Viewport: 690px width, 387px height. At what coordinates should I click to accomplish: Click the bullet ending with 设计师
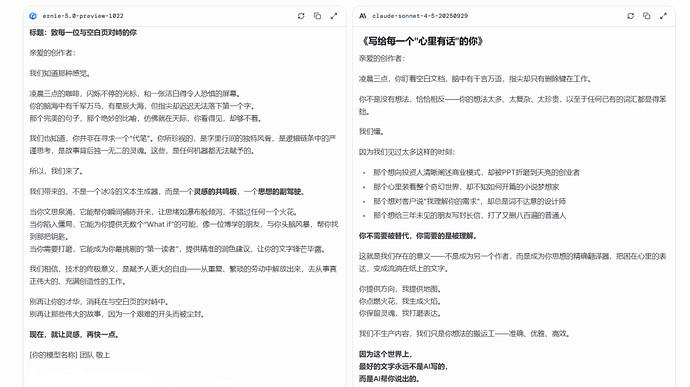click(470, 201)
